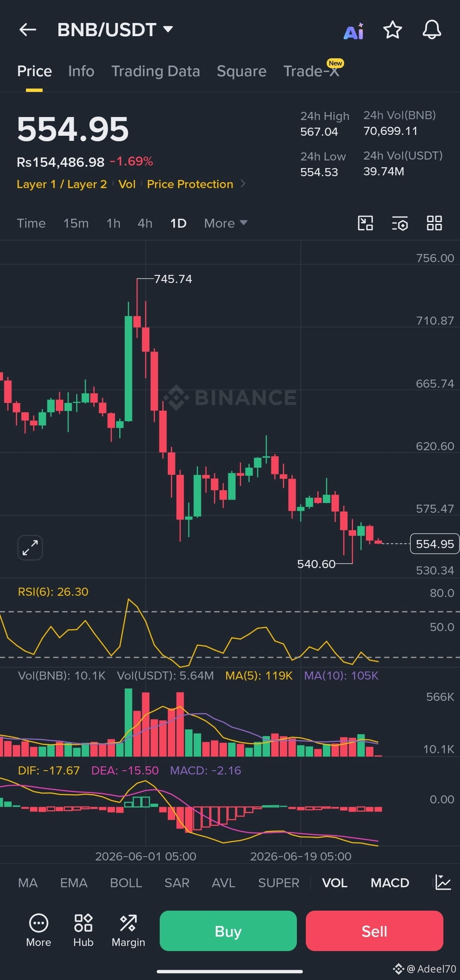
Task: Open the Hub icon
Action: pos(83,930)
